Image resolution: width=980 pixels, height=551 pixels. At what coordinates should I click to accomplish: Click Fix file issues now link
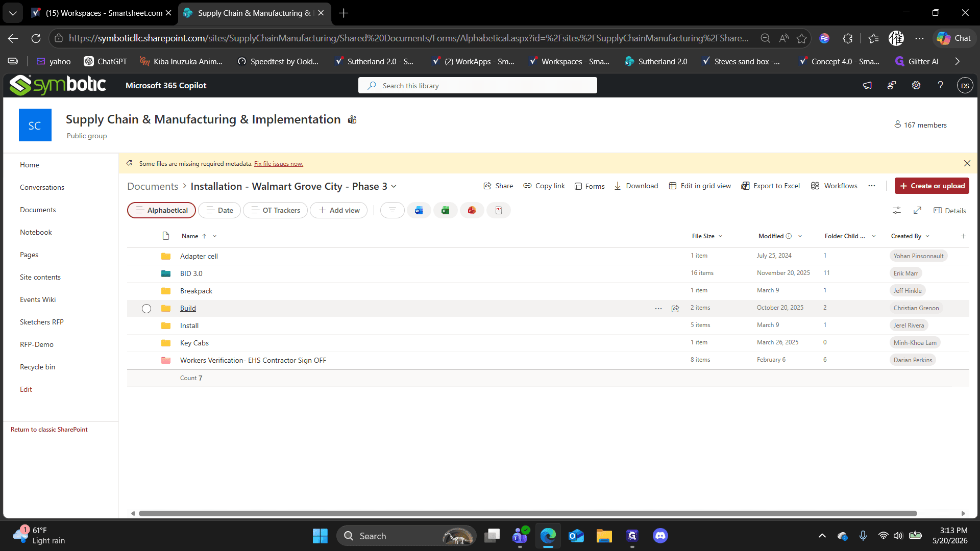[x=279, y=164]
